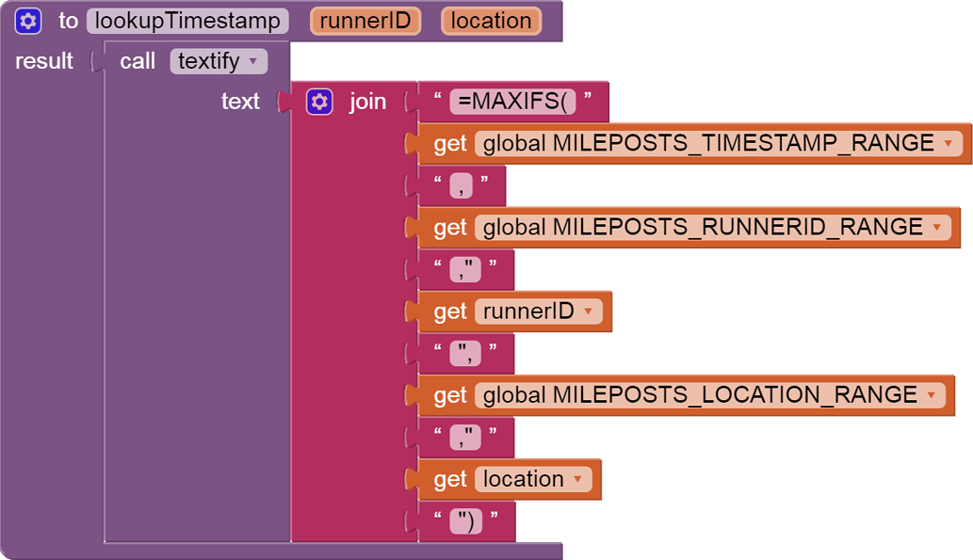Select the get global MILEPOSTS_RUNNERID_RANGE block
Screen dimensions: 973x560
pos(451,227)
